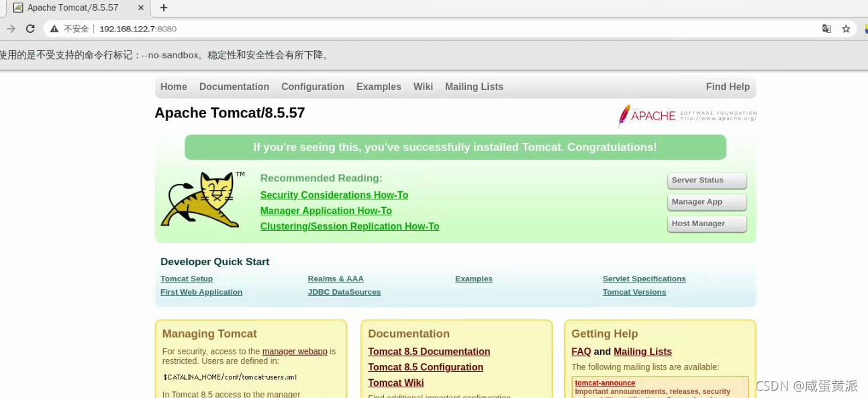Open the Tomcat 8.5 Documentation link
Image resolution: width=868 pixels, height=398 pixels.
(429, 352)
